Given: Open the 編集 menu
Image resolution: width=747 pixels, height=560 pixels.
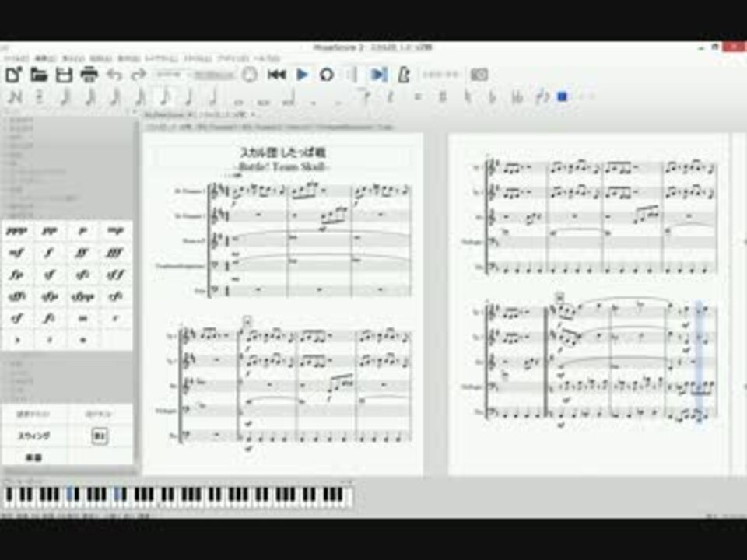Looking at the screenshot, I should [x=46, y=58].
